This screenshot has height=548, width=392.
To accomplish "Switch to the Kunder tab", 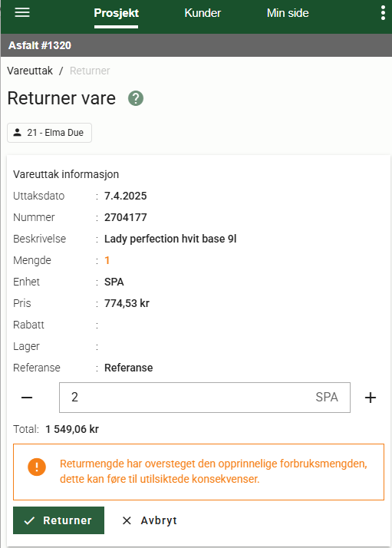I will pos(203,13).
